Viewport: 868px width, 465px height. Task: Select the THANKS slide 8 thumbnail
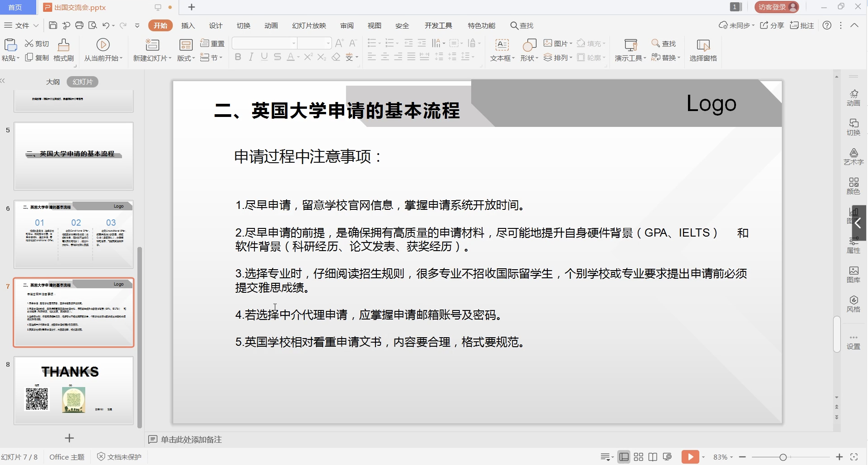click(73, 390)
